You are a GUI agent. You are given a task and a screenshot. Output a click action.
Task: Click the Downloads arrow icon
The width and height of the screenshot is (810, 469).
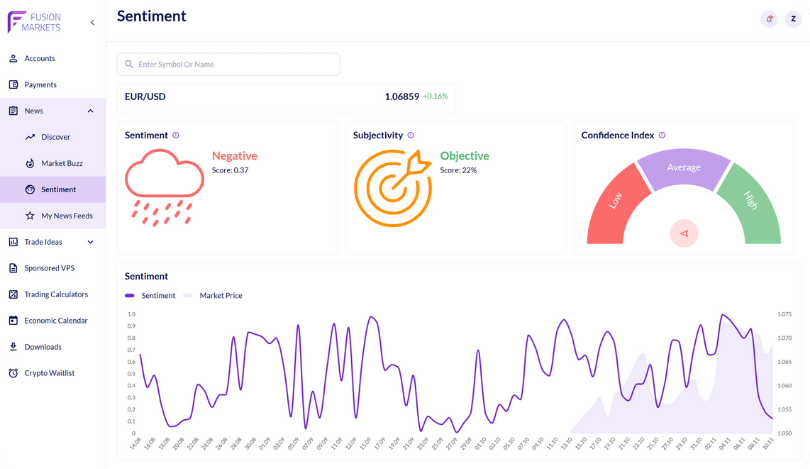(13, 347)
